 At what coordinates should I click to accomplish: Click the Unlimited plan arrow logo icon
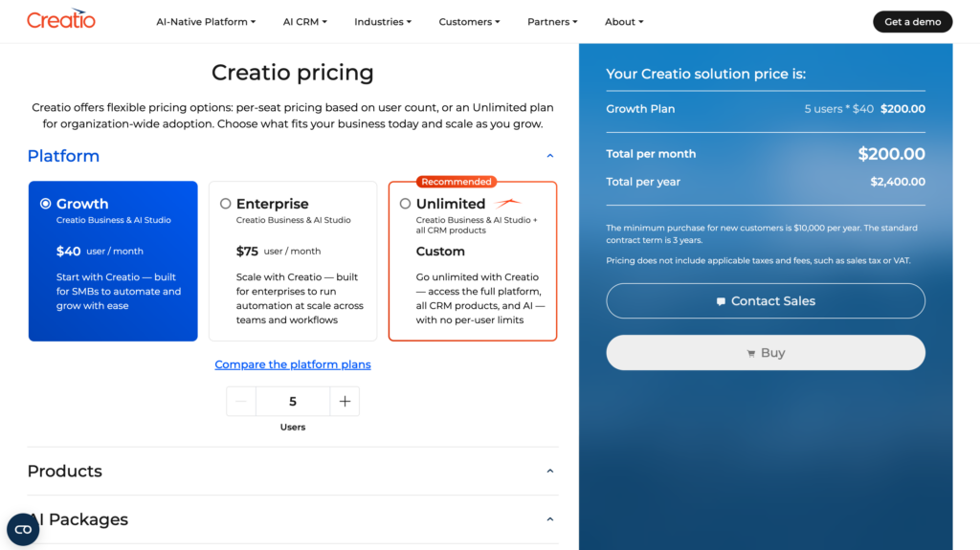pyautogui.click(x=507, y=203)
